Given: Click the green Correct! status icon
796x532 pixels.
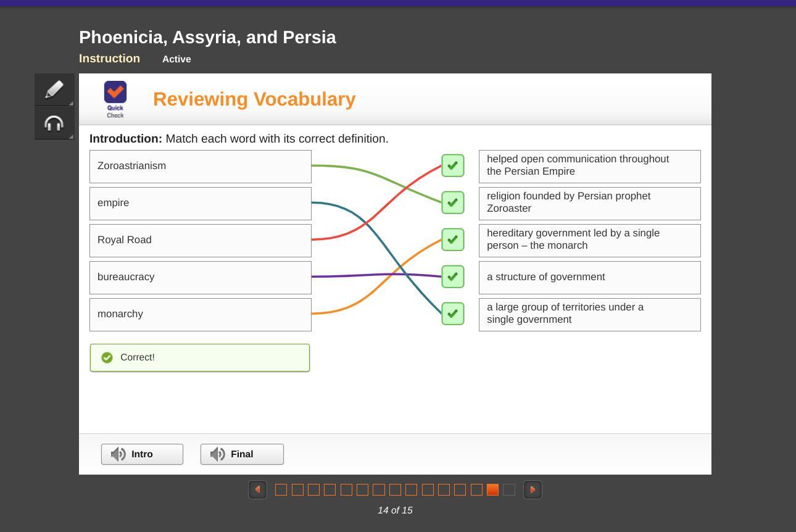Looking at the screenshot, I should [107, 358].
